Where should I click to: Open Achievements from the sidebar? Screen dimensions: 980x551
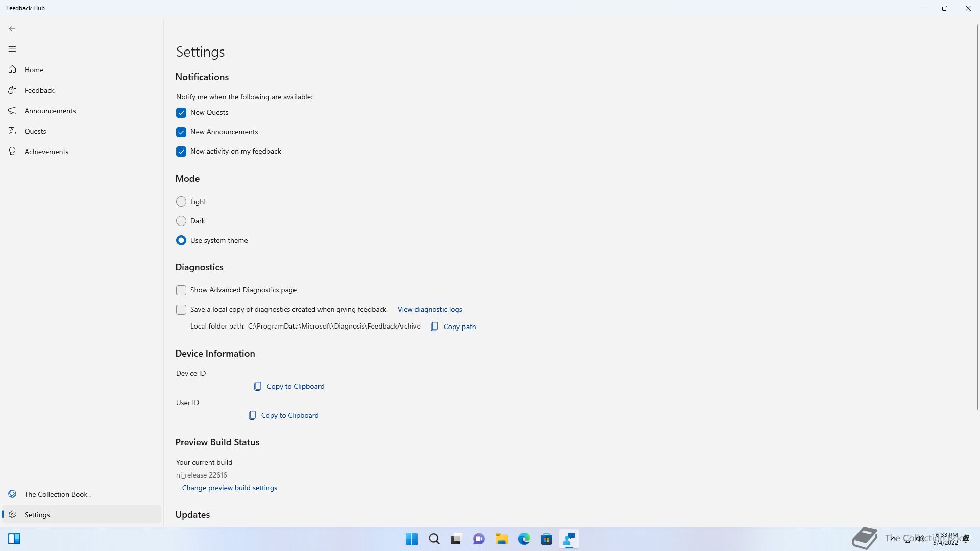46,152
